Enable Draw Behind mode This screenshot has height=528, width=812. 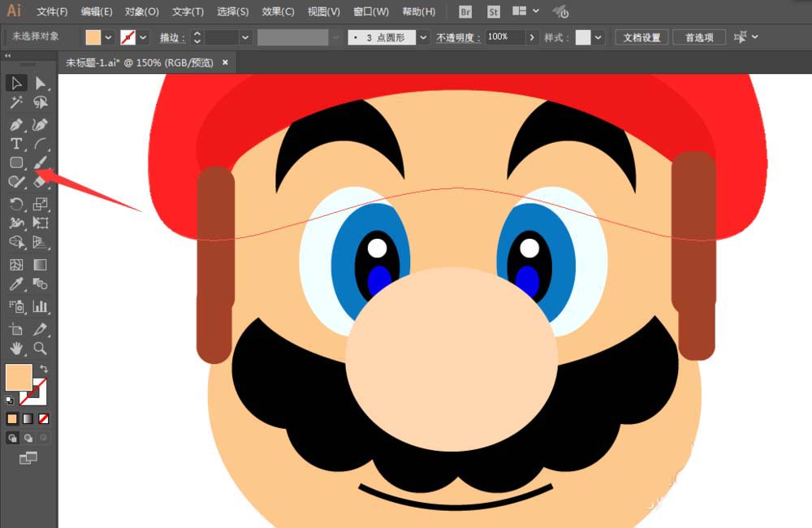pyautogui.click(x=28, y=439)
